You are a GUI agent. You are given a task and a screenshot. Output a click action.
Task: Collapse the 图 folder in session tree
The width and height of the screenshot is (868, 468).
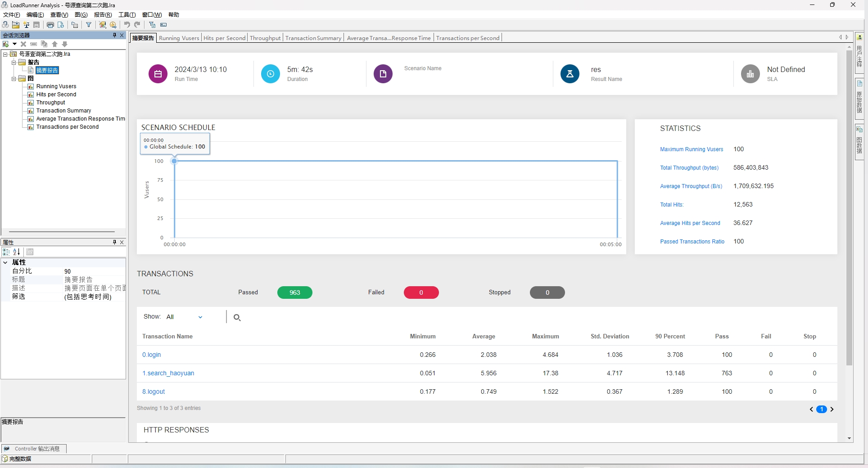pyautogui.click(x=14, y=78)
